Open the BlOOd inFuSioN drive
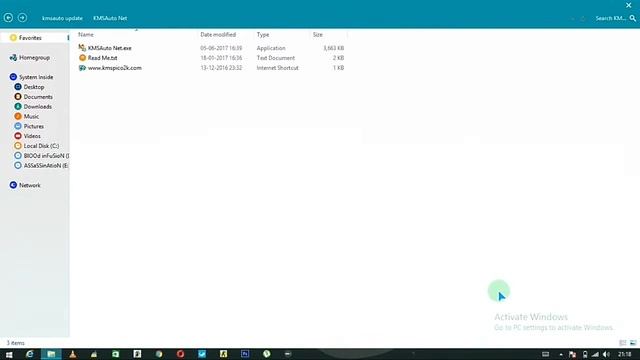Image resolution: width=640 pixels, height=360 pixels. [x=46, y=156]
